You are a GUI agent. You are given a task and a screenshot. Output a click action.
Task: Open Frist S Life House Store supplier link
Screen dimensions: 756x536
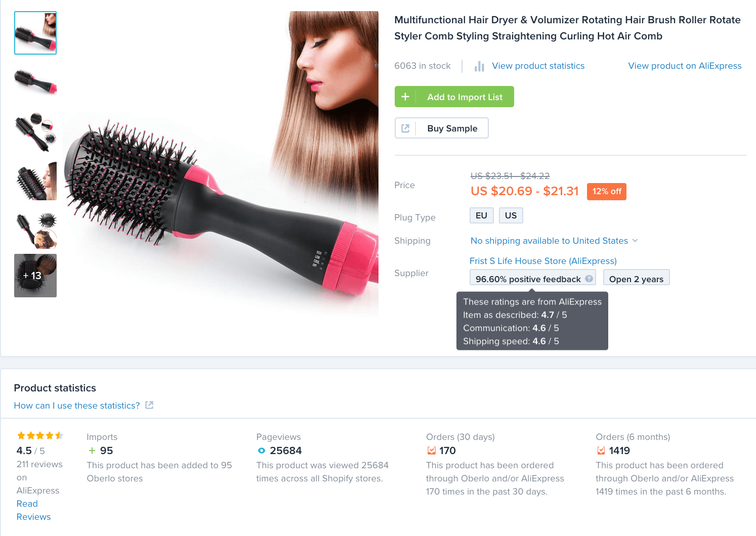click(x=543, y=261)
